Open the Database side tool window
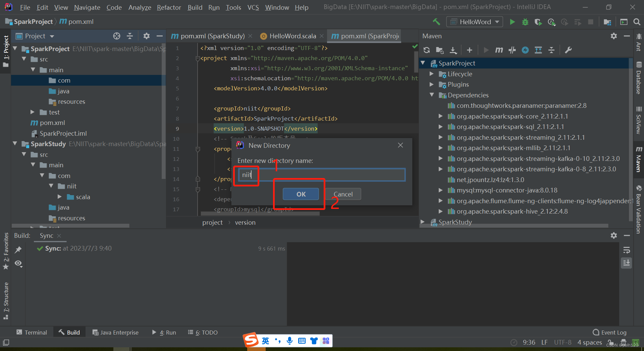Image resolution: width=644 pixels, height=351 pixels. click(639, 78)
